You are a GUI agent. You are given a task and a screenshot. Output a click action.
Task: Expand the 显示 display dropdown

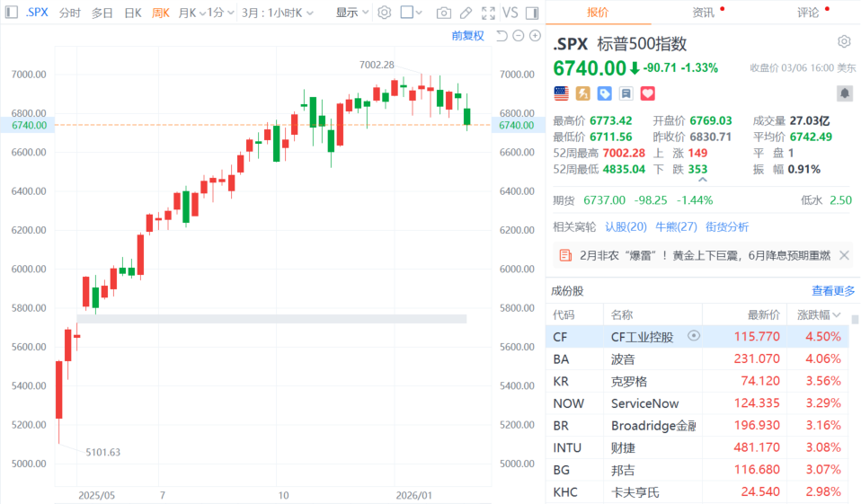point(351,13)
